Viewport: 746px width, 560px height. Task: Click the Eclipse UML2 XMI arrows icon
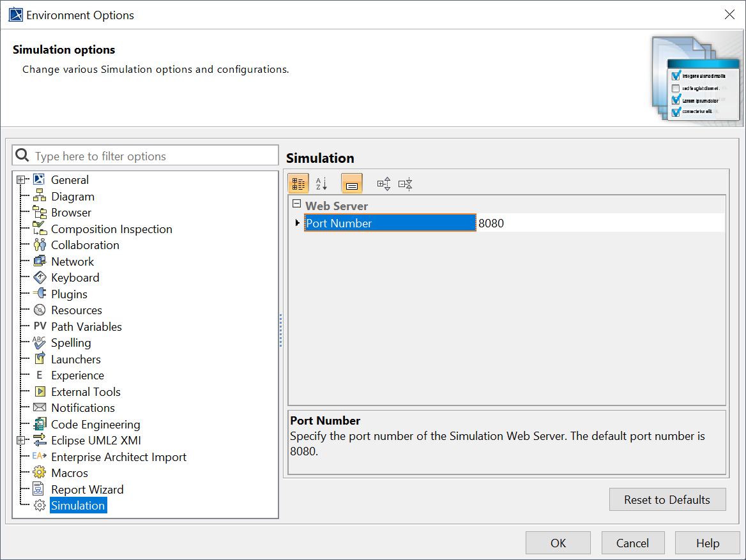40,440
